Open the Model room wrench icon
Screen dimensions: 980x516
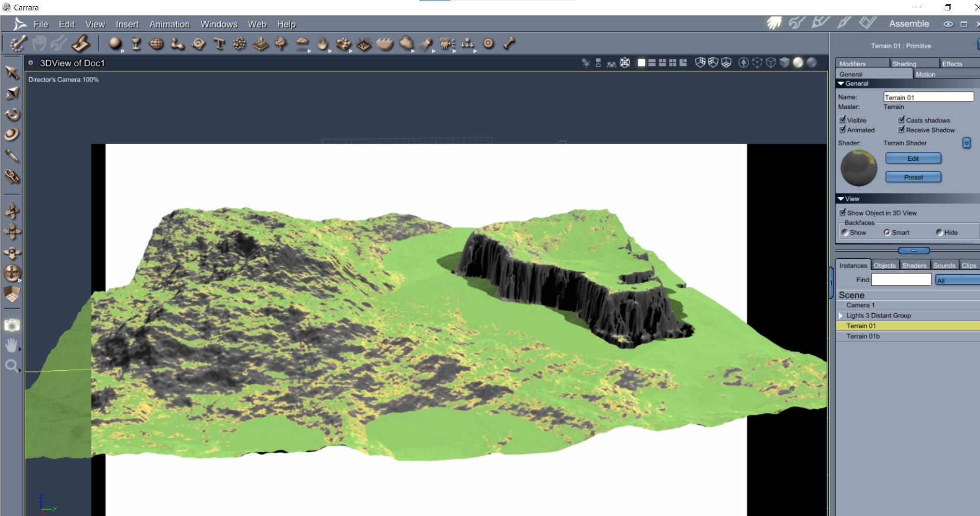[797, 23]
